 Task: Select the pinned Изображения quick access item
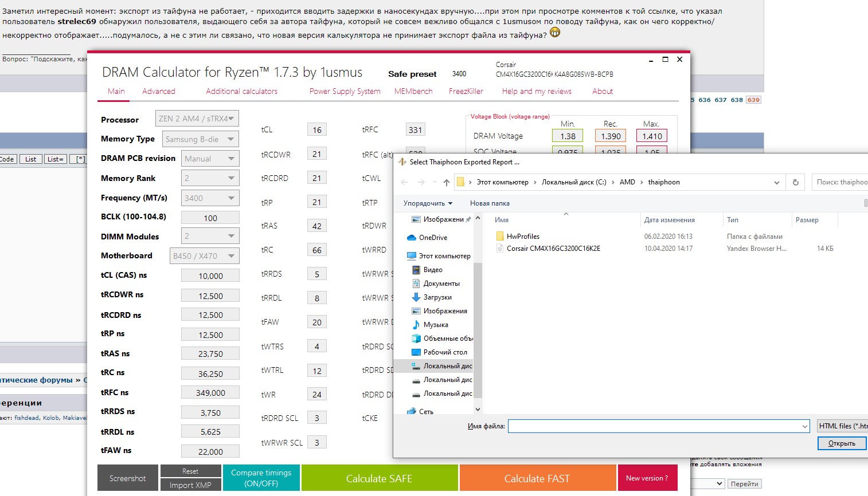tap(441, 219)
